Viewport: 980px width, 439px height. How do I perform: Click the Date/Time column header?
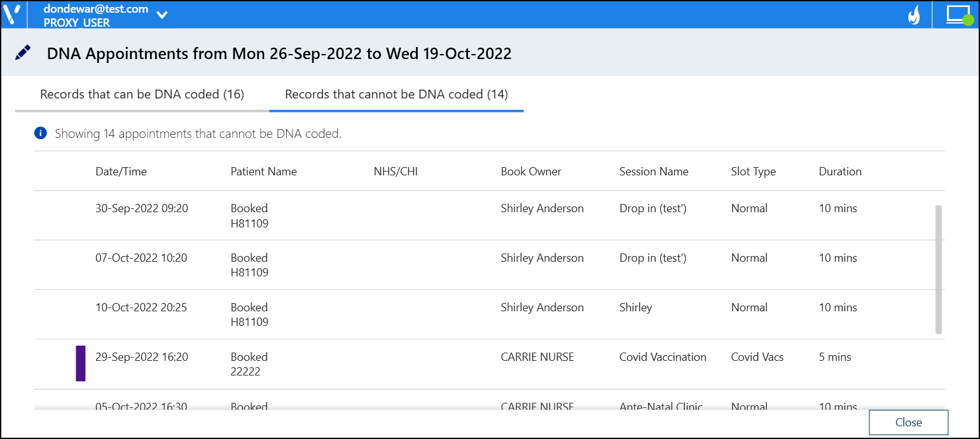[121, 172]
